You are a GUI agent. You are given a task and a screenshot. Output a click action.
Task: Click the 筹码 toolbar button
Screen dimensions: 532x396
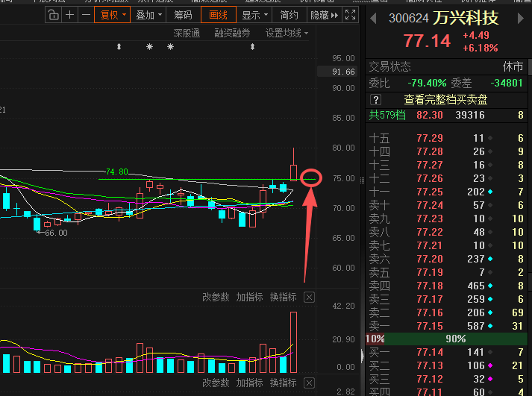(184, 15)
